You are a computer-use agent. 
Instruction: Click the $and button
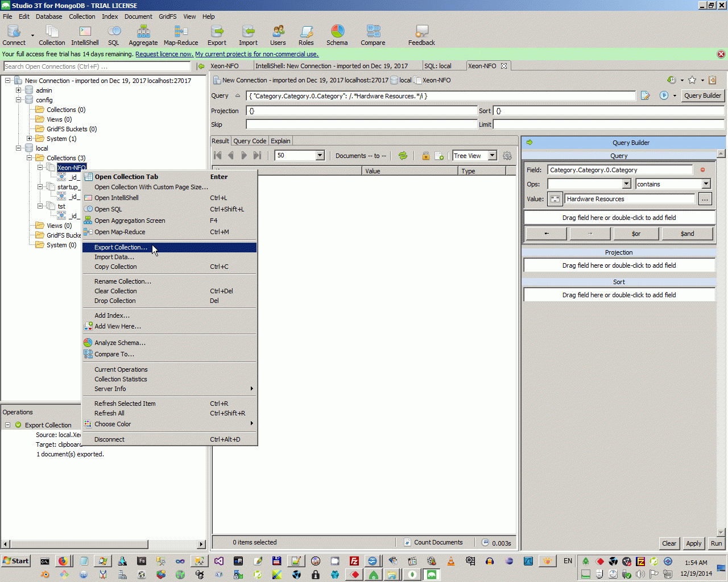pos(687,234)
